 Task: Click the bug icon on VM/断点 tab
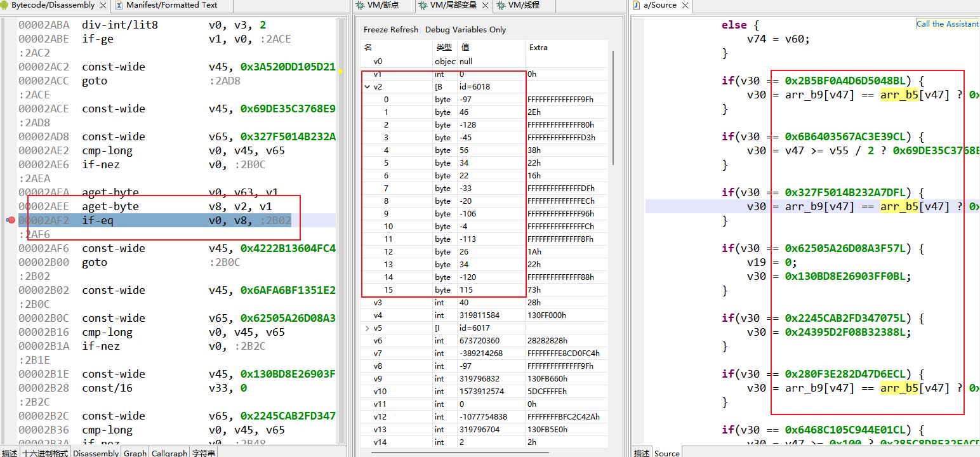(x=360, y=5)
